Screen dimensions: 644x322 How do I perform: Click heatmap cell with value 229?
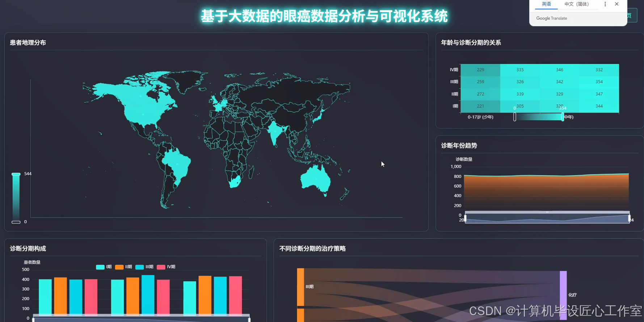point(480,70)
